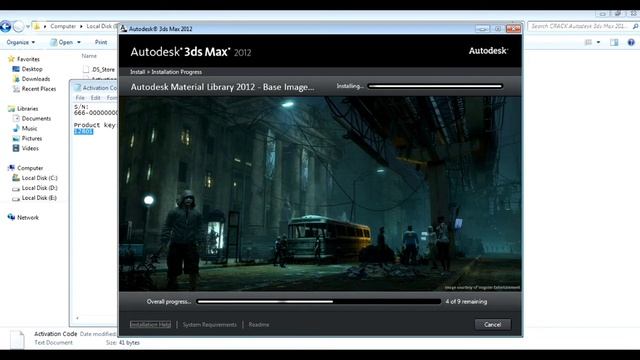Click the Favorites star icon
This screenshot has width=640, height=360.
pos(11,59)
